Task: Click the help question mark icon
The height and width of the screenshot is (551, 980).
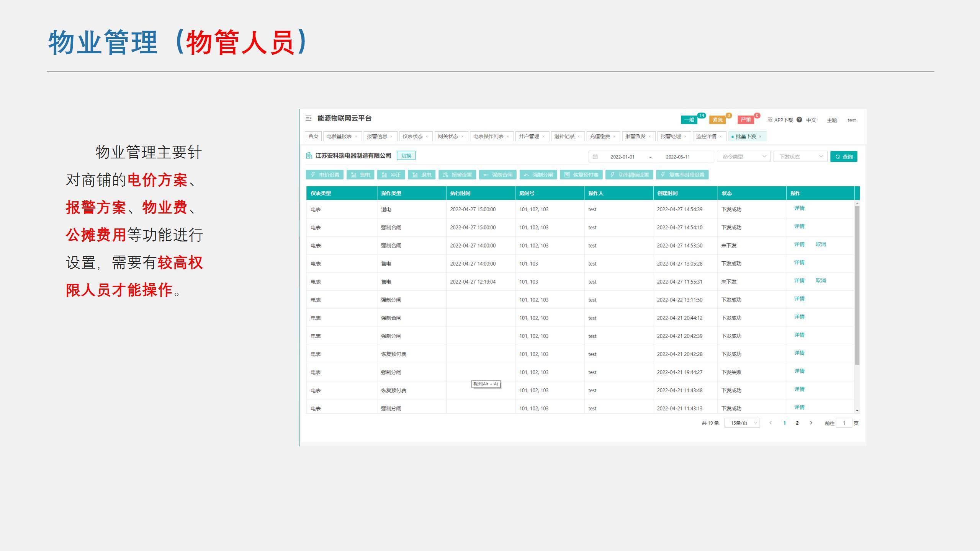Action: click(x=799, y=119)
